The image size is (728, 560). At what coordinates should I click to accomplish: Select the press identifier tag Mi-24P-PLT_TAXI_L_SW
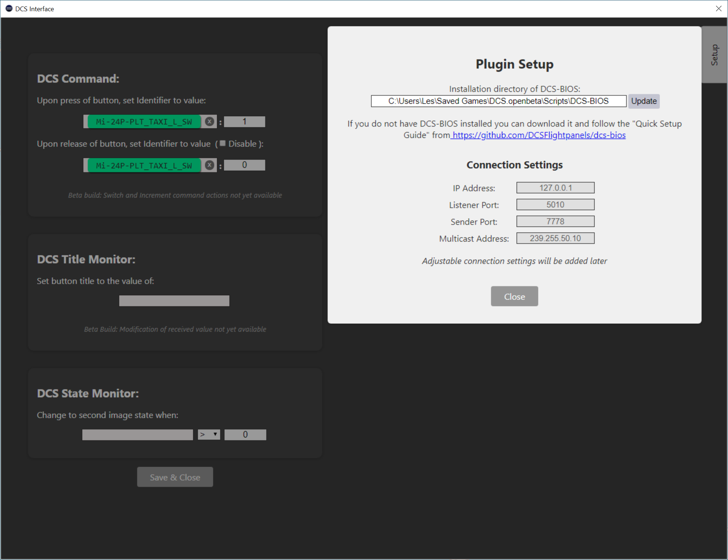(144, 122)
